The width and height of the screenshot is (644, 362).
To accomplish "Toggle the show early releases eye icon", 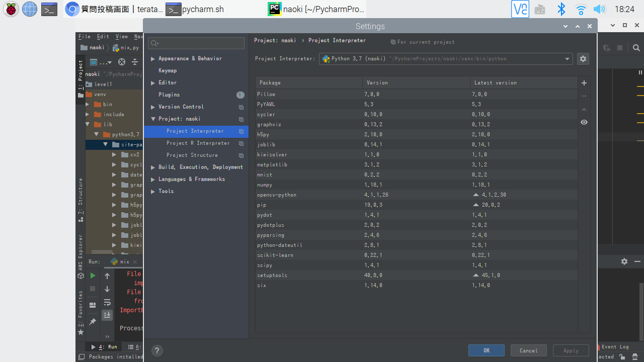I will (584, 122).
